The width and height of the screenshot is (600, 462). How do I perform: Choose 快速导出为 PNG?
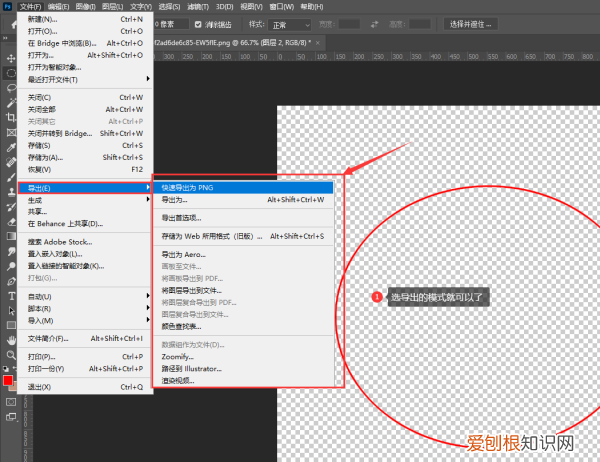[243, 188]
